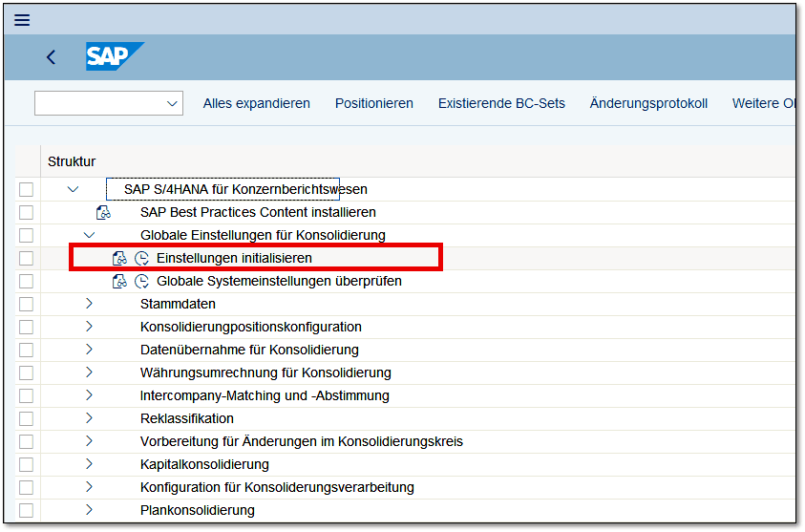Open documentation icon for Globale Systemeinstellungen überprüfen
805x532 pixels.
click(119, 281)
